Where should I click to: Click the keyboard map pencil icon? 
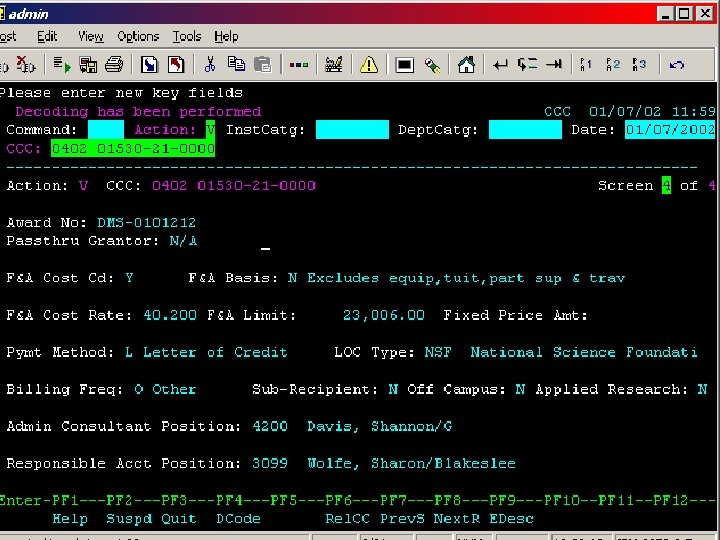334,64
